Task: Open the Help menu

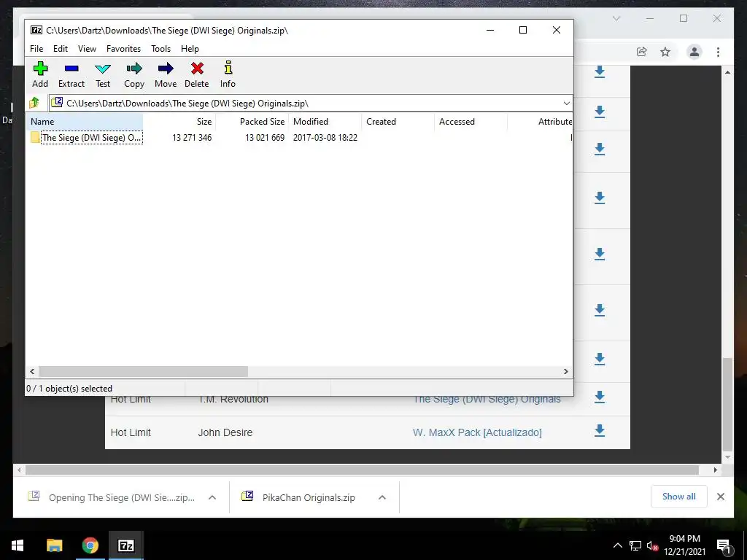Action: click(x=190, y=49)
